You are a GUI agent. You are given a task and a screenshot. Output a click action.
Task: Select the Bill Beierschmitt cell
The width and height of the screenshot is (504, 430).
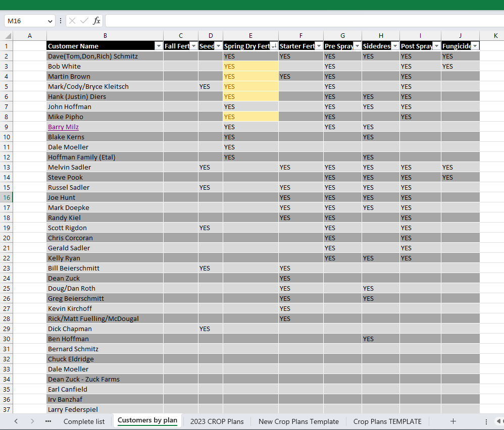tap(105, 268)
